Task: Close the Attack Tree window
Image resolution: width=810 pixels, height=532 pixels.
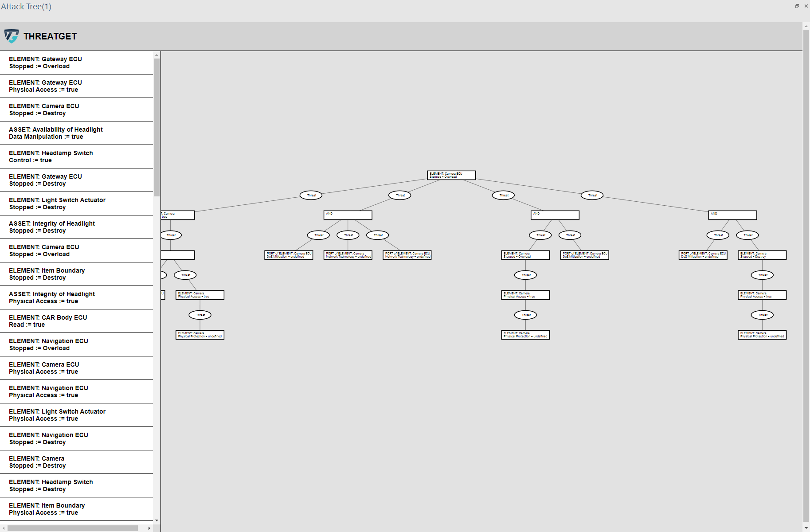Action: click(806, 6)
